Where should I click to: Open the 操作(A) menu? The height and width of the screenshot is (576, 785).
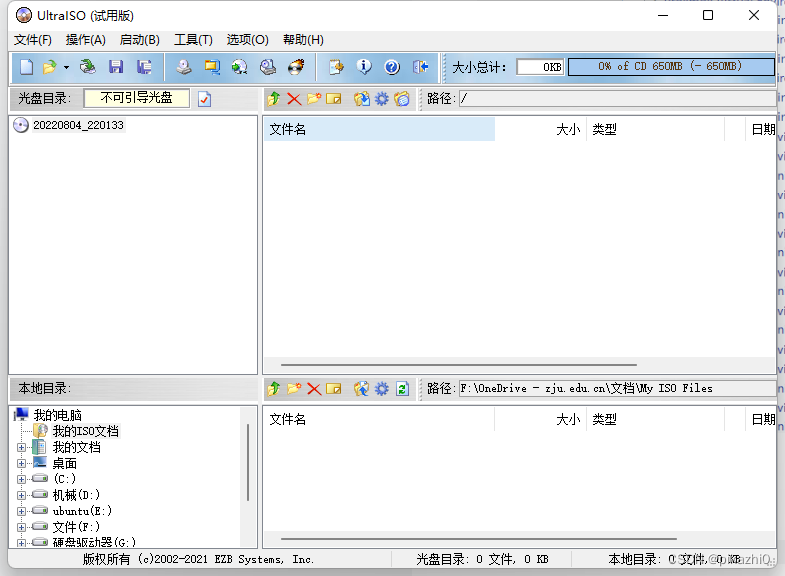coord(86,40)
